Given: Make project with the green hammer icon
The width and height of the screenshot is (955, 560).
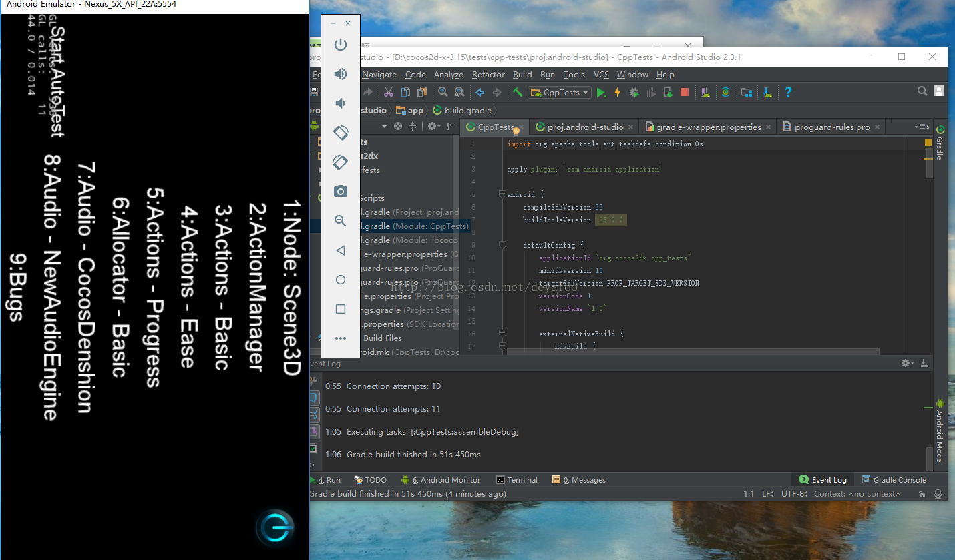Looking at the screenshot, I should click(x=518, y=92).
